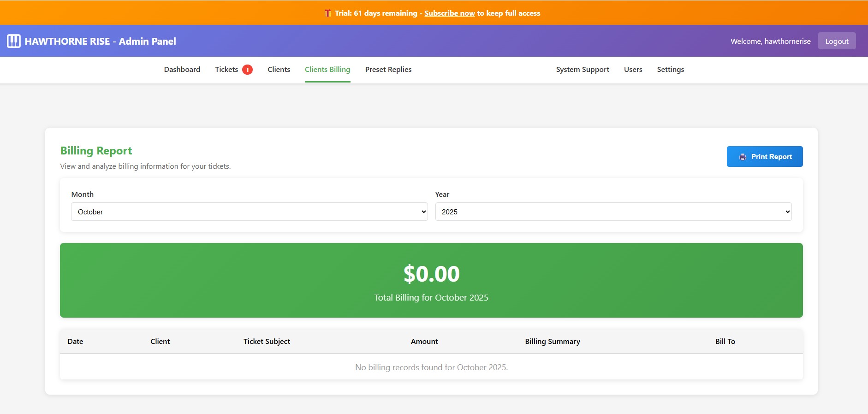Screen dimensions: 868x414
Task: Click the red ticket count badge
Action: point(247,70)
